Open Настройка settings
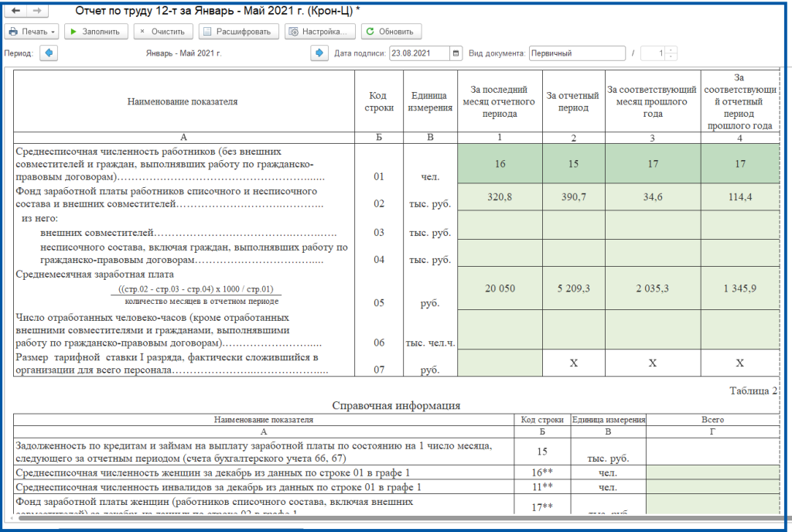 point(320,32)
